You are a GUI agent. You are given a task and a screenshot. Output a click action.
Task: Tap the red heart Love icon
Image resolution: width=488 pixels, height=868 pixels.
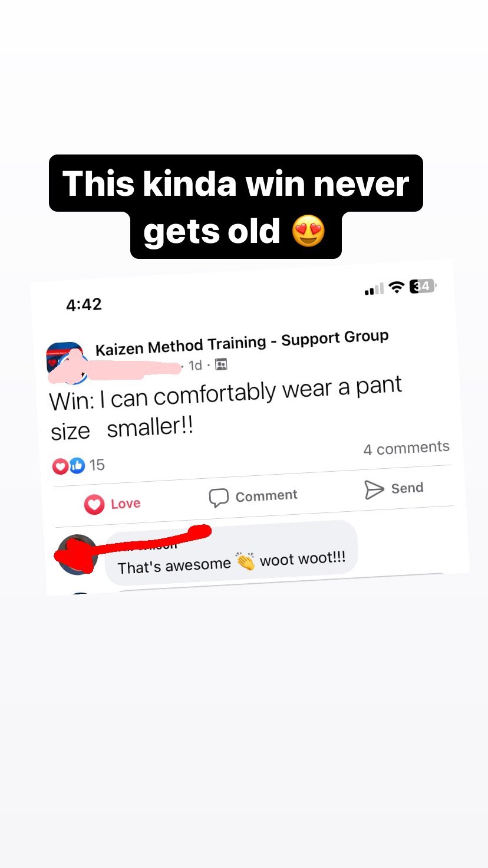pyautogui.click(x=94, y=505)
